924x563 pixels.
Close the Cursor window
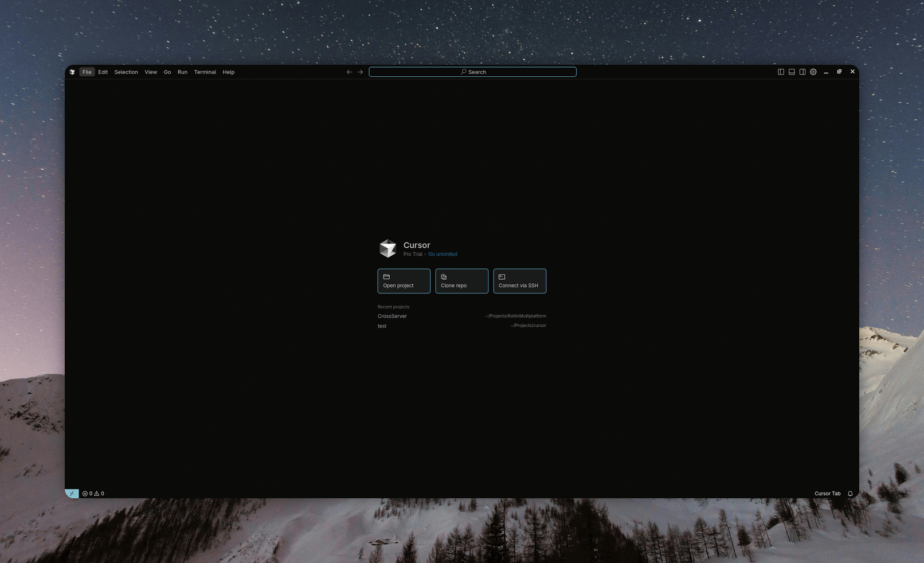coord(852,72)
